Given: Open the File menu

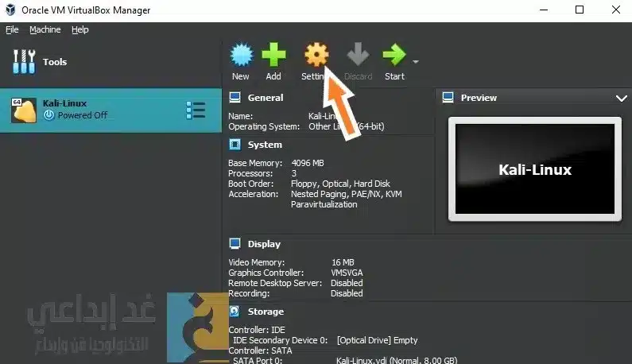Looking at the screenshot, I should pos(12,29).
